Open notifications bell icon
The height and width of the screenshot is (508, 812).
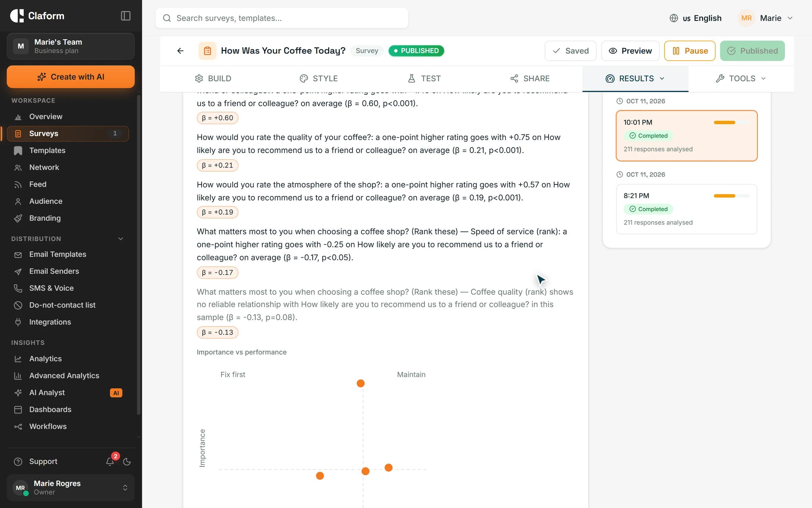[x=110, y=461]
